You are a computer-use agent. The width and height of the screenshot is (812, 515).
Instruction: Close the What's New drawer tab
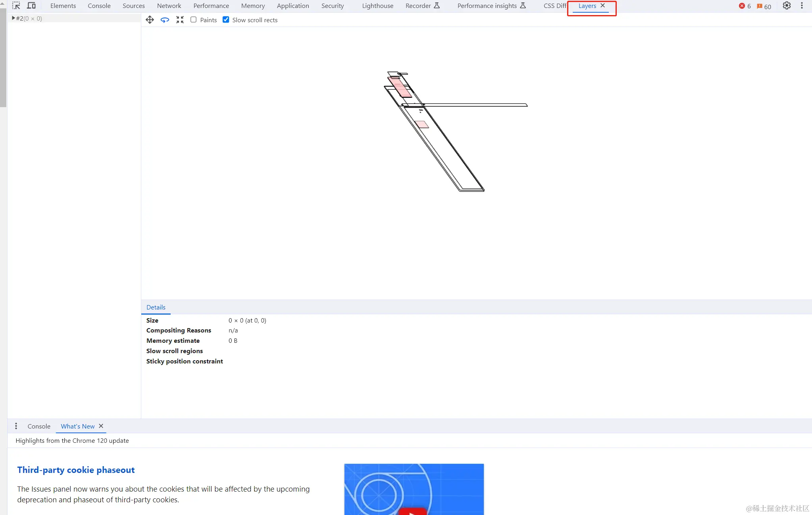(x=101, y=426)
